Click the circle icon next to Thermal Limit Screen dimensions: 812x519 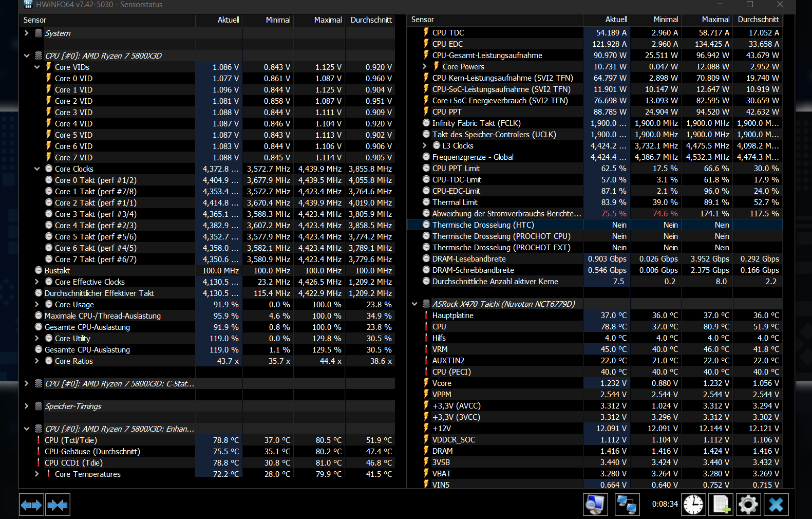click(x=426, y=202)
